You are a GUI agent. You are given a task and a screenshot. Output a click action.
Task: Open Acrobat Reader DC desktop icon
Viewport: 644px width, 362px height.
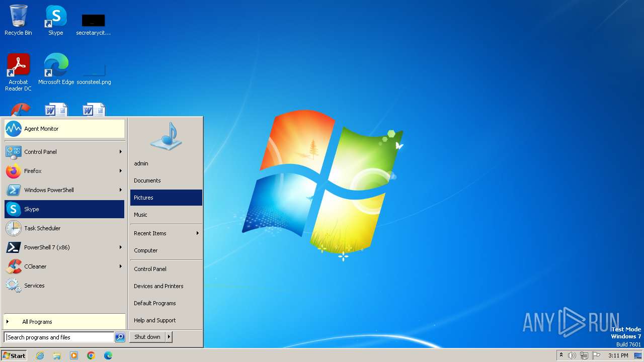click(18, 72)
